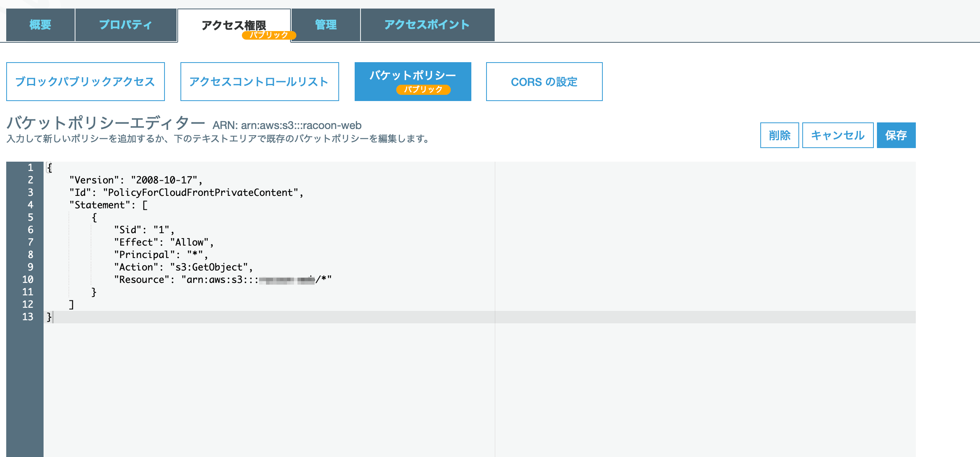Go to the アクセスポイント tab

click(x=427, y=25)
